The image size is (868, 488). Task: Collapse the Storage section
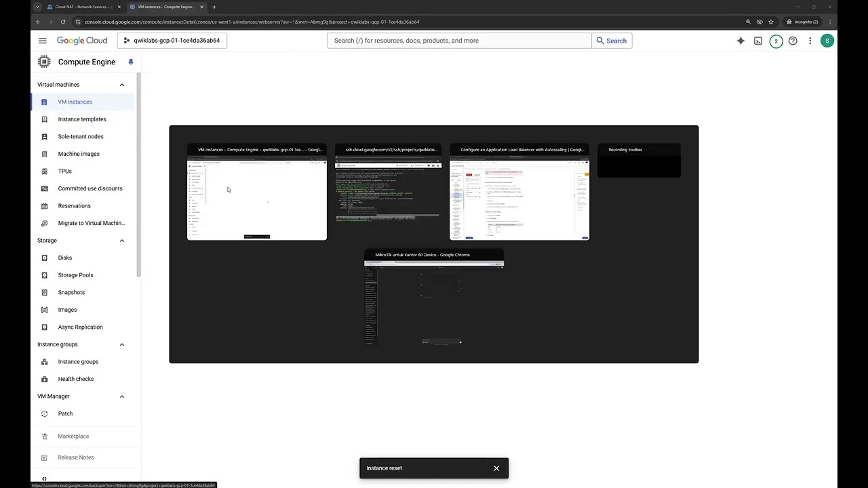[x=122, y=241]
